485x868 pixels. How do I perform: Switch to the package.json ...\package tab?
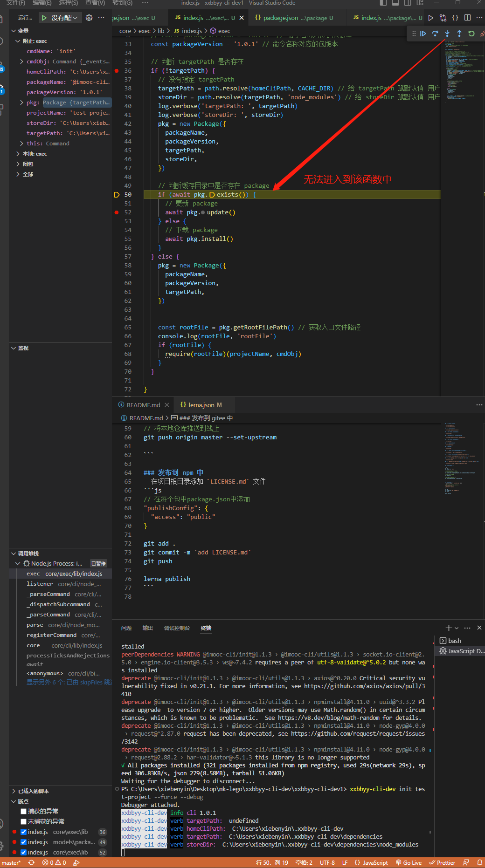pos(294,18)
